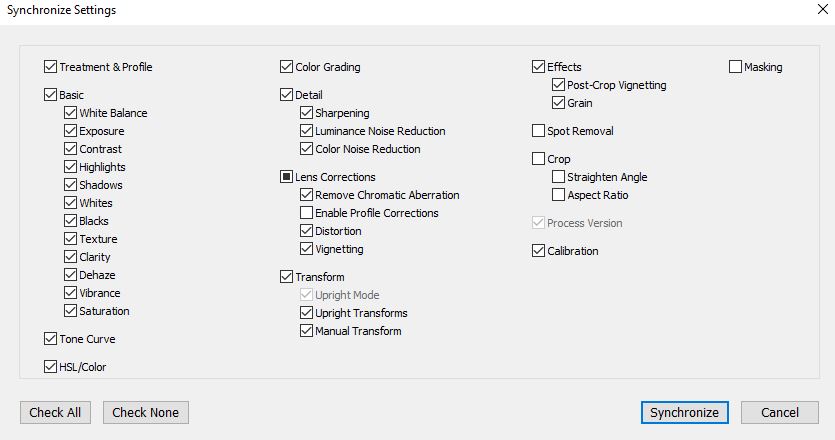Disable Luminance Noise Reduction syncing

(x=307, y=132)
